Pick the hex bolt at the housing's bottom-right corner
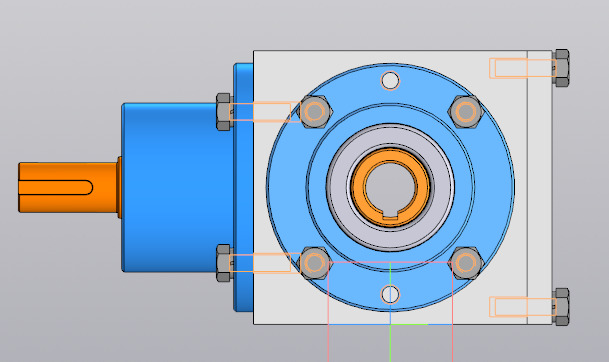 coord(562,307)
